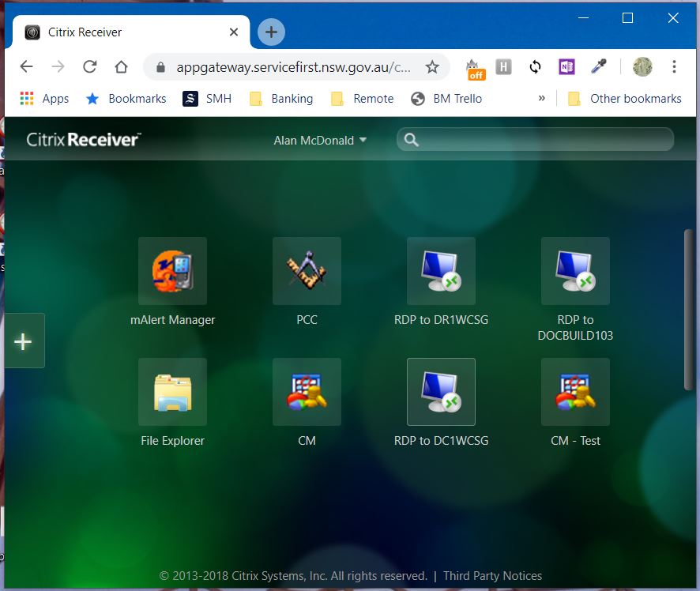The width and height of the screenshot is (700, 591).
Task: Open the Third Party Notices link
Action: (x=492, y=576)
